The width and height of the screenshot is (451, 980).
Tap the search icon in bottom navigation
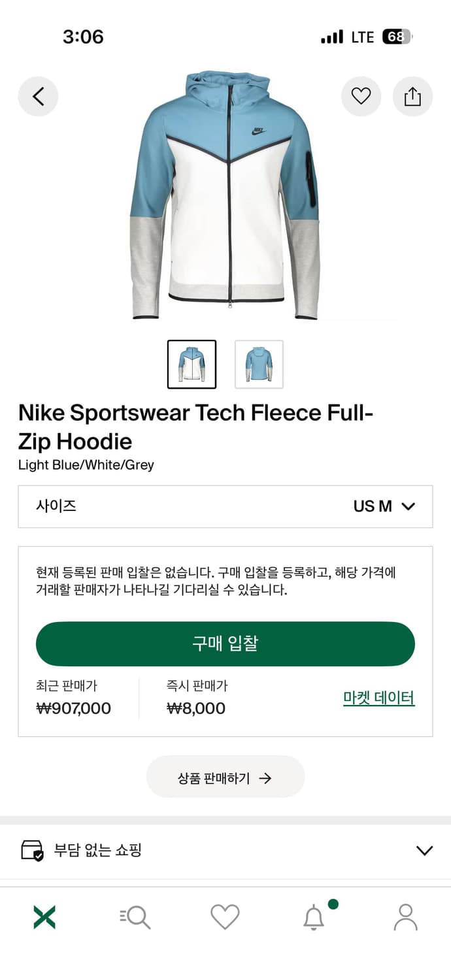pos(135,917)
